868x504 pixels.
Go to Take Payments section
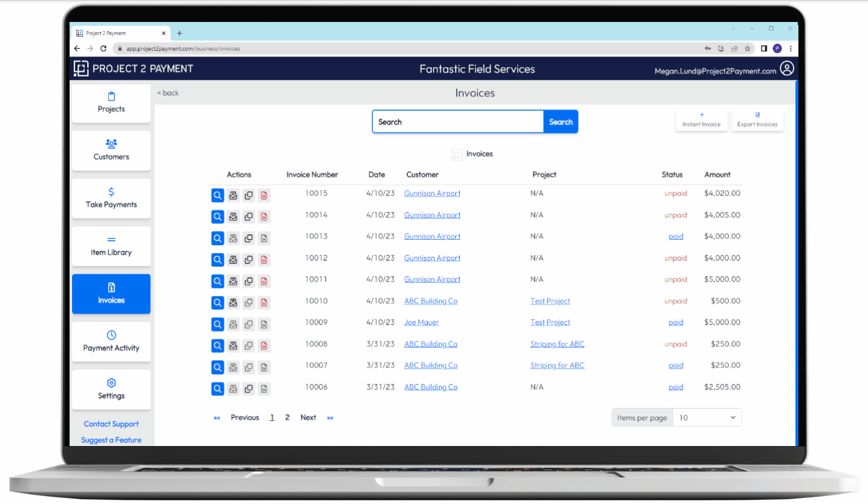111,198
